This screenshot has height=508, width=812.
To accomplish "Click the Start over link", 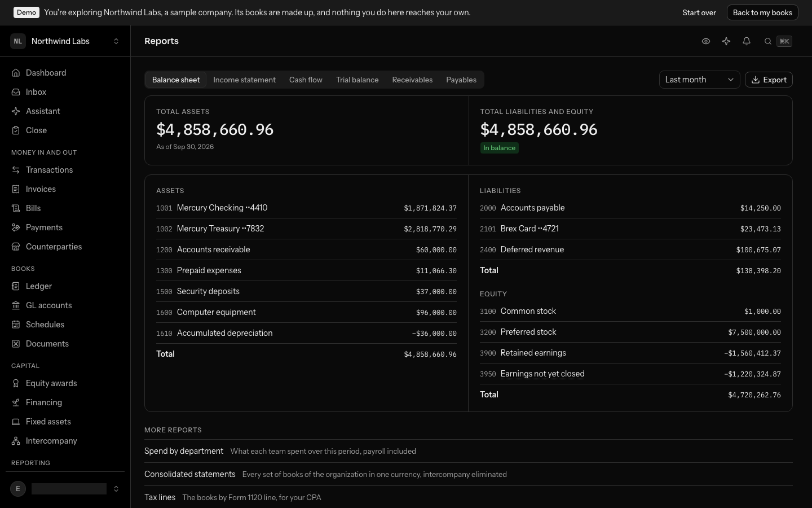I will (699, 12).
